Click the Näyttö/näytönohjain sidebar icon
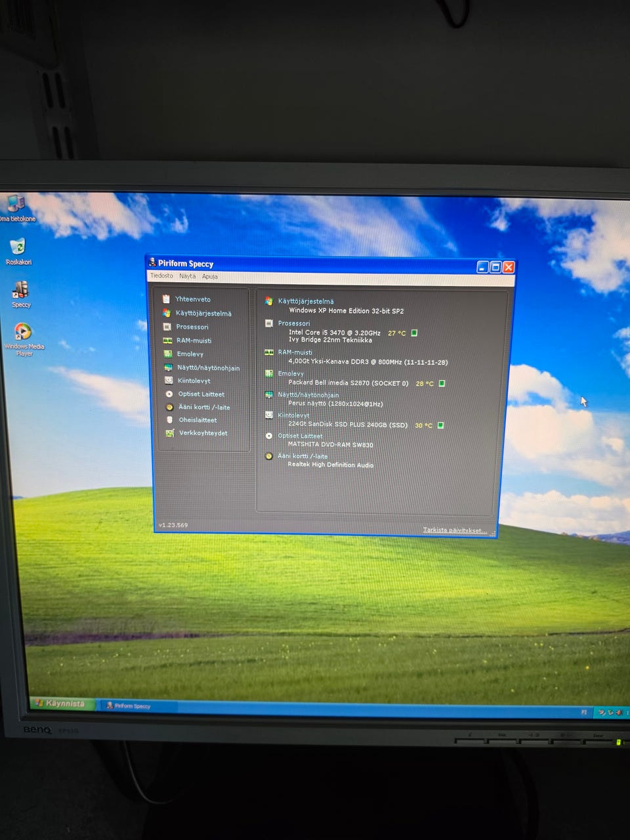The width and height of the screenshot is (630, 840). click(x=168, y=367)
